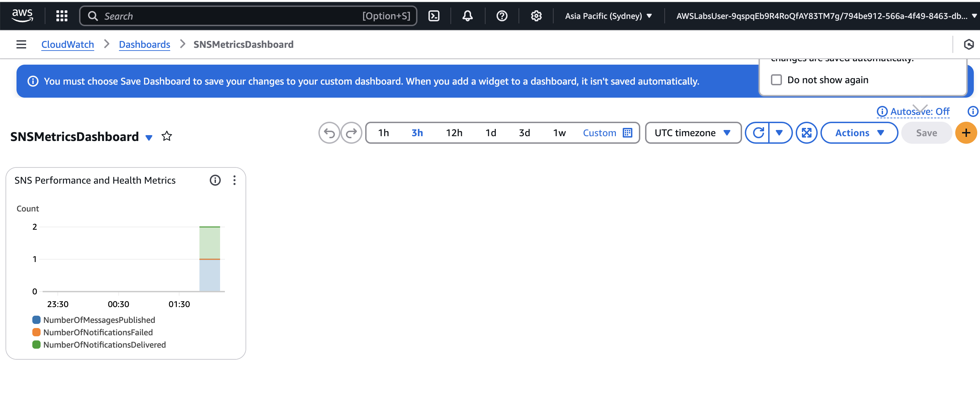Go to the Dashboards breadcrumb link
This screenshot has width=980, height=403.
coord(144,44)
